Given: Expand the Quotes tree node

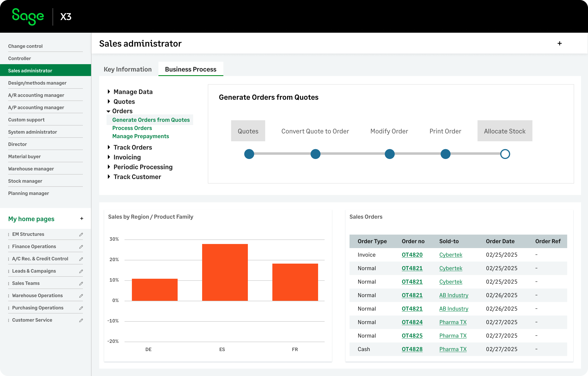Looking at the screenshot, I should [x=109, y=101].
